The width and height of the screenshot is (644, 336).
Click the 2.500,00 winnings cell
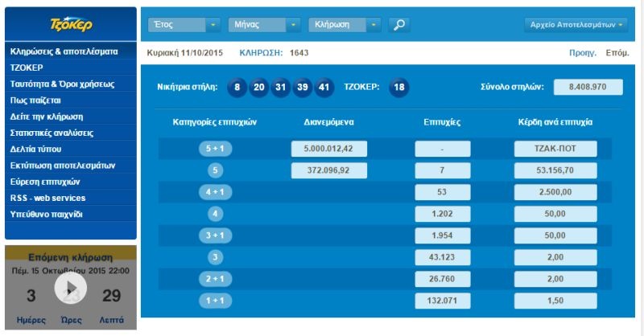click(555, 192)
